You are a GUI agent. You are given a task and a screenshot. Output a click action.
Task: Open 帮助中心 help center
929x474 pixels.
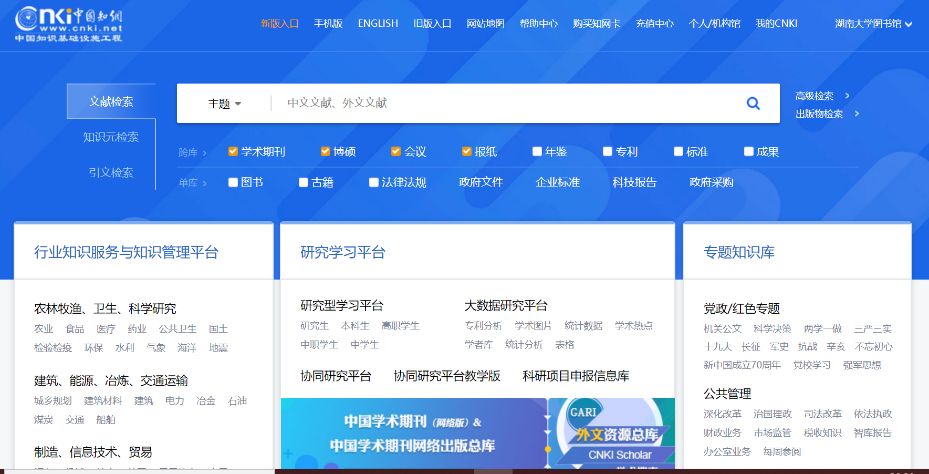pos(539,24)
